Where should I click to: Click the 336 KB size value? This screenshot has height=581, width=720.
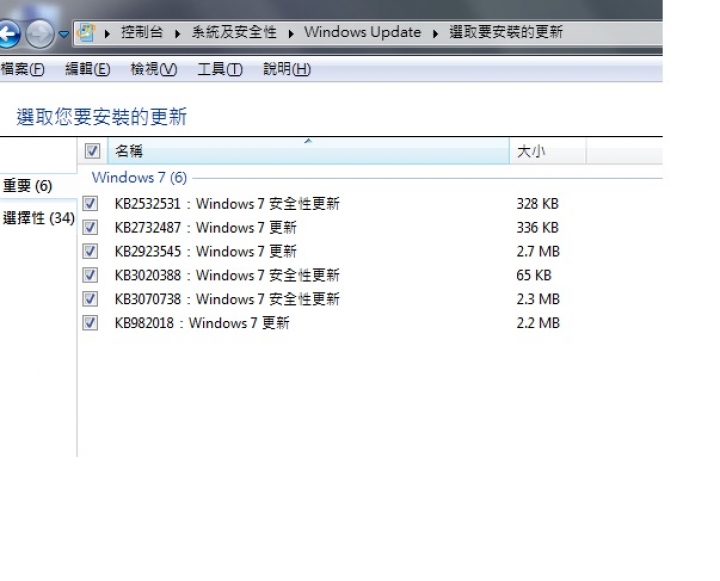click(x=537, y=227)
